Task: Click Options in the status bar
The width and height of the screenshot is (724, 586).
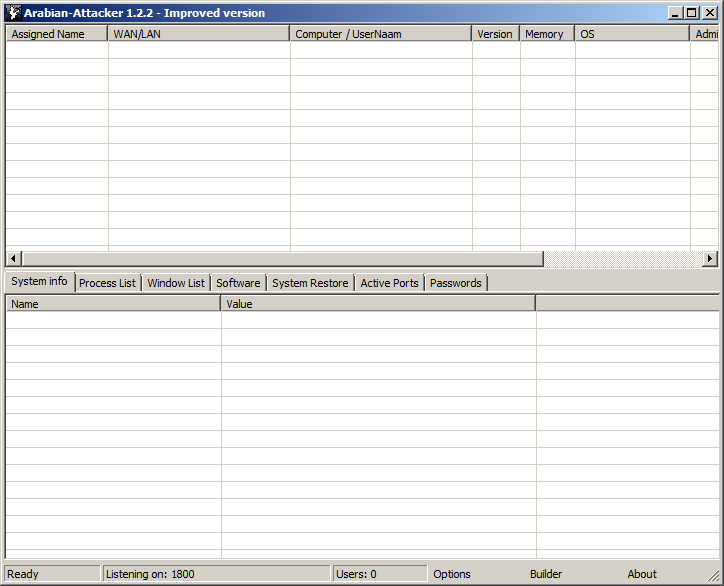Action: [x=452, y=574]
